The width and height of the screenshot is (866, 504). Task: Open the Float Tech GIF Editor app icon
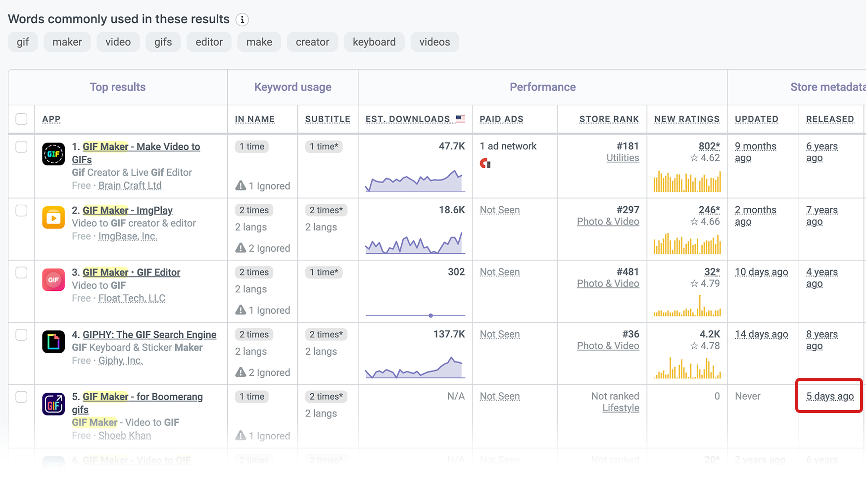pos(53,280)
